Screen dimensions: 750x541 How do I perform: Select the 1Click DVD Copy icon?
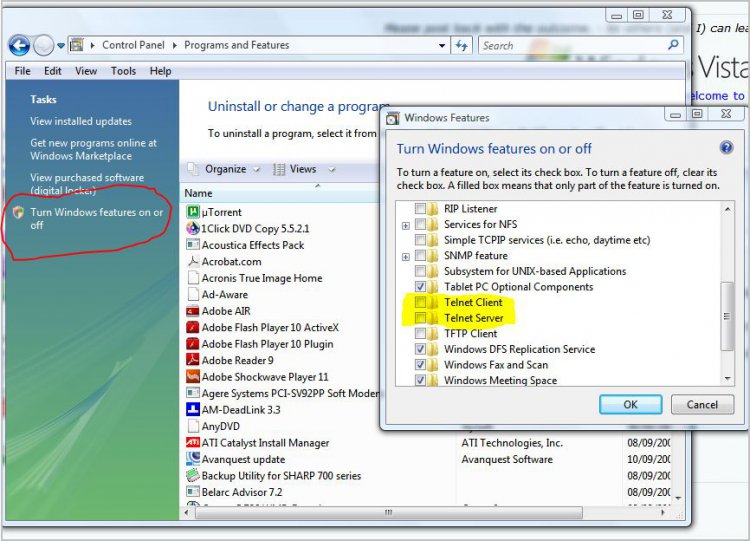tap(193, 228)
